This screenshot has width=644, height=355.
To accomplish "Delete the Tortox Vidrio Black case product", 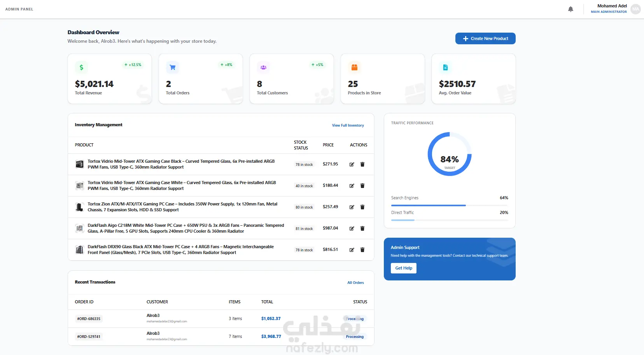I will tap(362, 164).
